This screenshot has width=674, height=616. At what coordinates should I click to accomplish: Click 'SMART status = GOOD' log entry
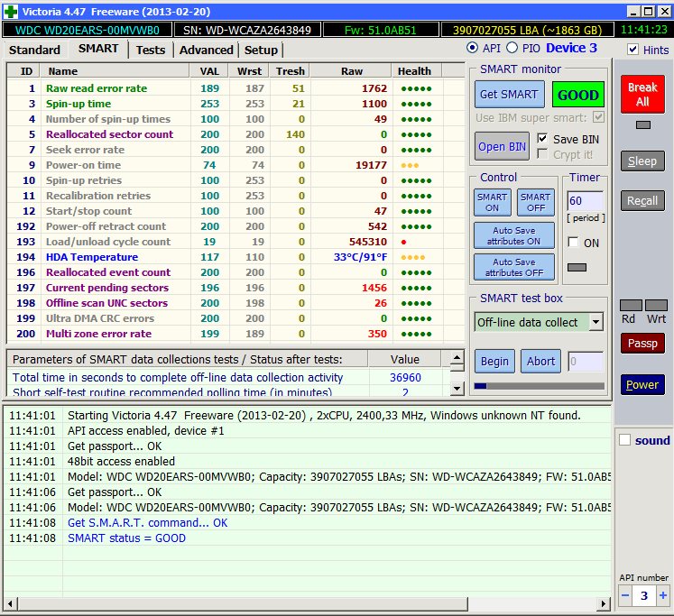point(126,538)
